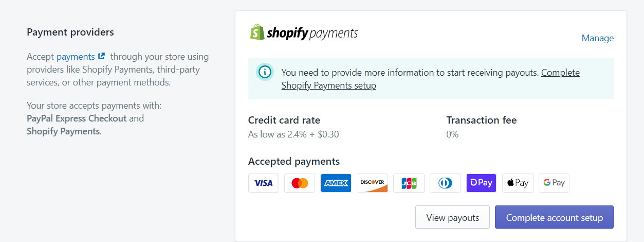Viewport: 644px width, 242px height.
Task: Open the Manage link
Action: pos(597,38)
